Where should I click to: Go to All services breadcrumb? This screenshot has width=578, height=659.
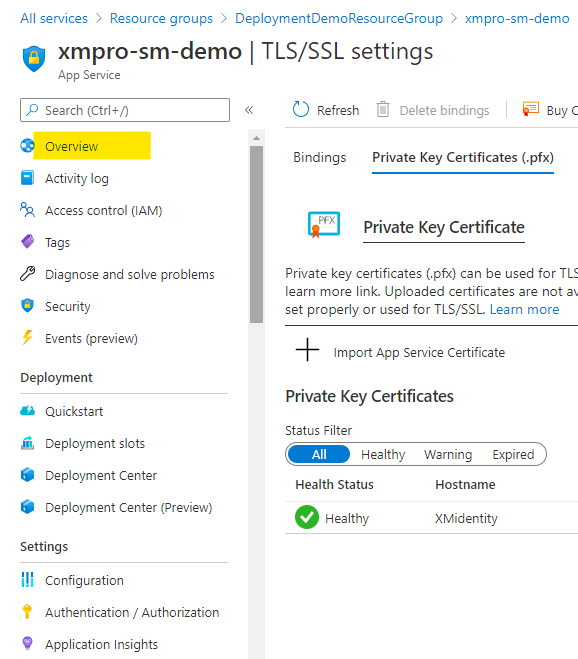54,18
